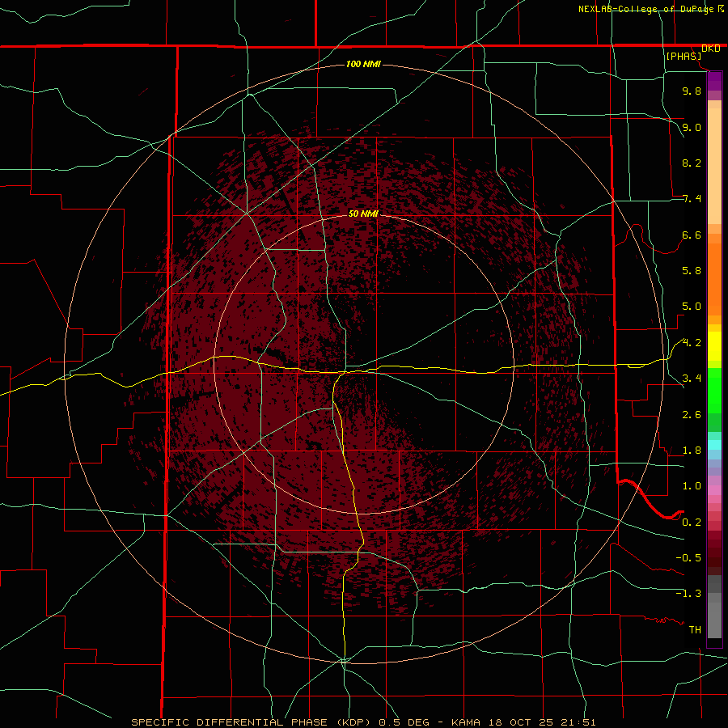Select the pink band near 1.0
Image resolution: width=728 pixels, height=728 pixels.
[x=714, y=490]
